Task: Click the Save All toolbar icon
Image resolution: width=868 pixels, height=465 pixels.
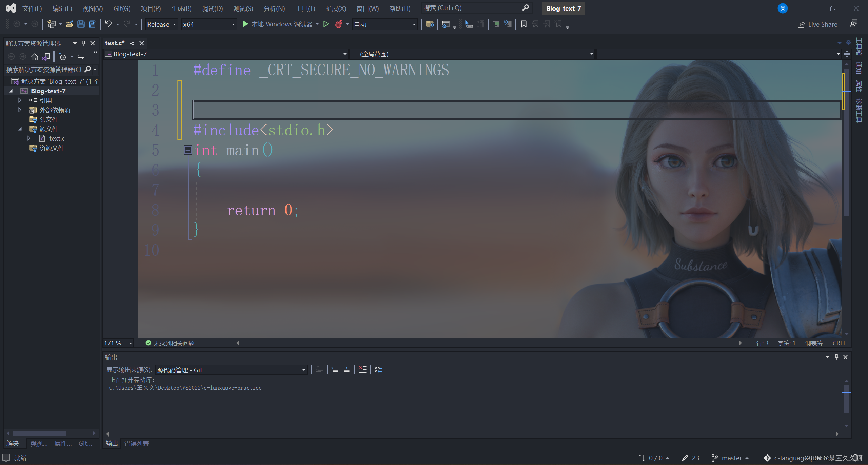Action: (92, 24)
